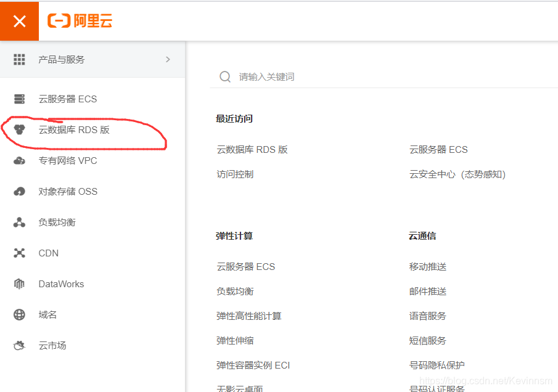Expand the 产品与服务 chevron arrow
This screenshot has width=558, height=392.
point(168,59)
